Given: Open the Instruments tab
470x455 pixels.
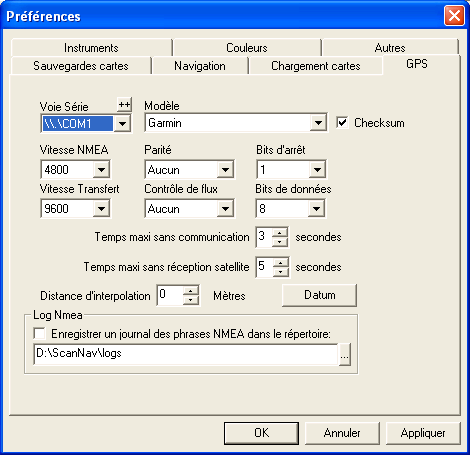Looking at the screenshot, I should [91, 48].
